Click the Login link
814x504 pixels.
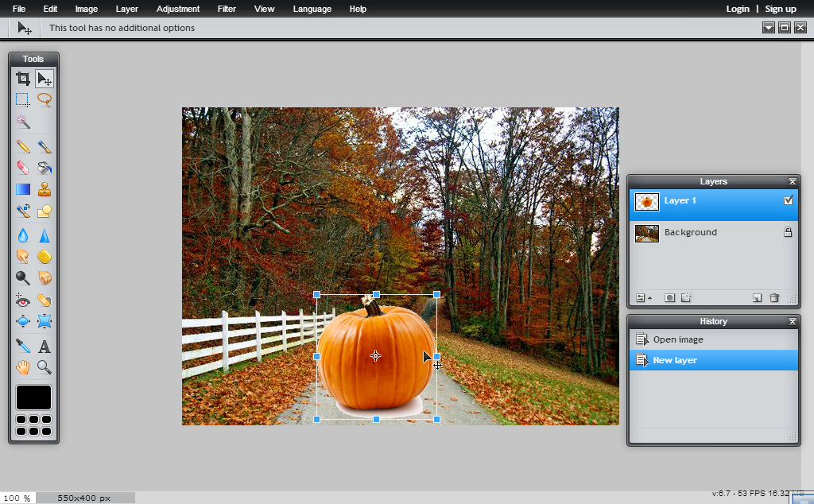click(738, 9)
